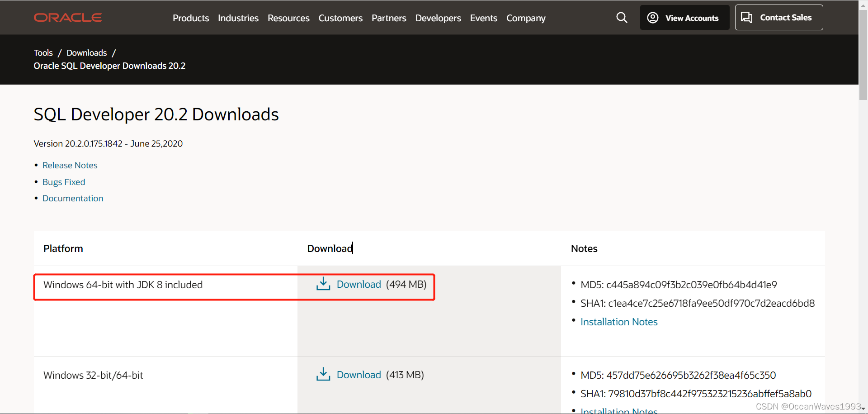
Task: Open the Industries menu
Action: tap(238, 18)
